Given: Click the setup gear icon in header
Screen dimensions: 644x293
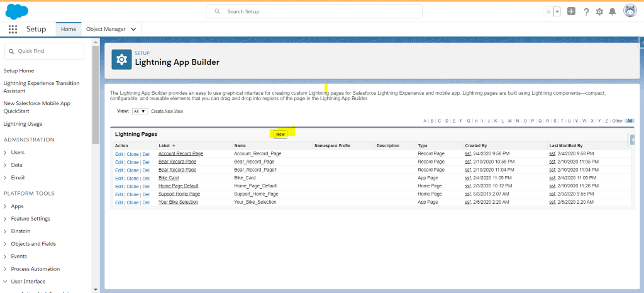Looking at the screenshot, I should (599, 11).
